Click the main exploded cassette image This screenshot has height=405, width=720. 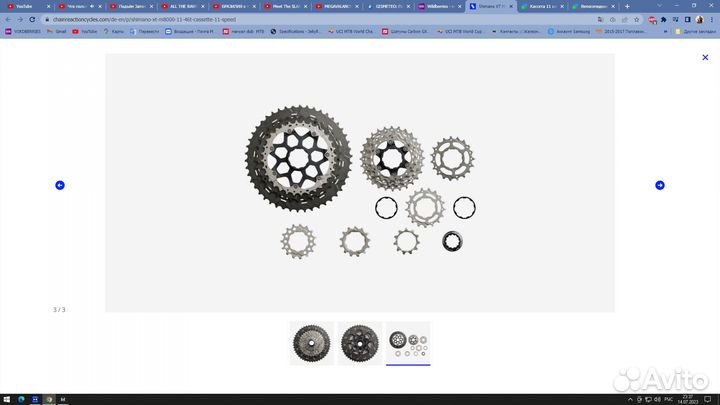click(360, 183)
